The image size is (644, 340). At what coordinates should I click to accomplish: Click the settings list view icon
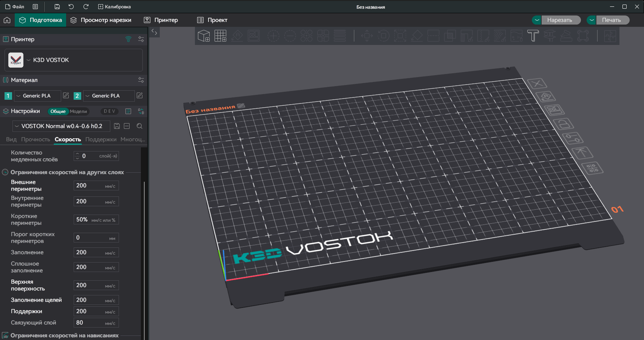pyautogui.click(x=128, y=111)
